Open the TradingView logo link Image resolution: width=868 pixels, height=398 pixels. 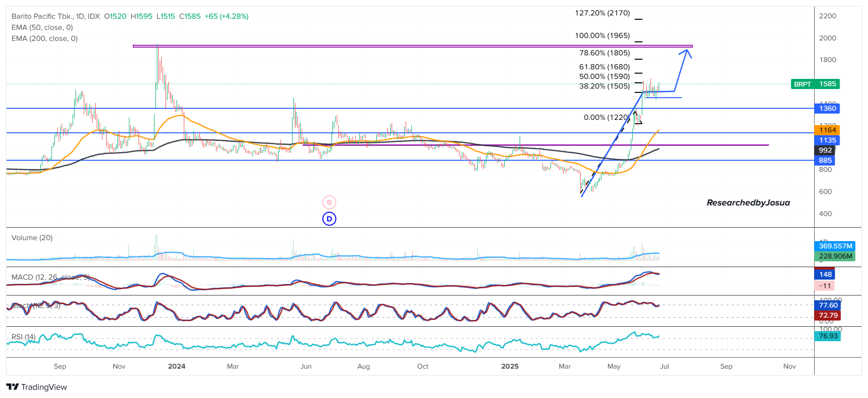(x=37, y=387)
